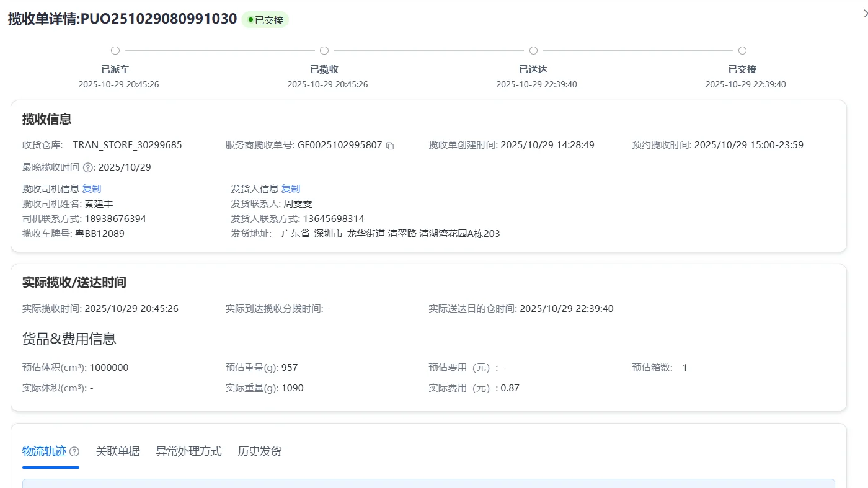Screen dimensions: 868x488
Task: Click the 发货地址 address text
Action: (x=391, y=234)
